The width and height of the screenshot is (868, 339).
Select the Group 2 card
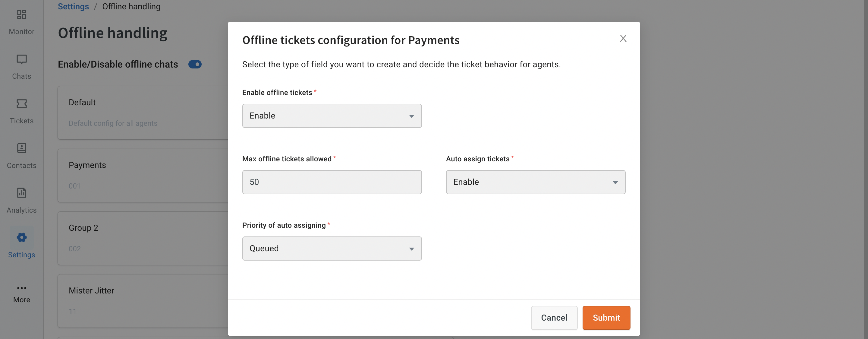pos(143,239)
